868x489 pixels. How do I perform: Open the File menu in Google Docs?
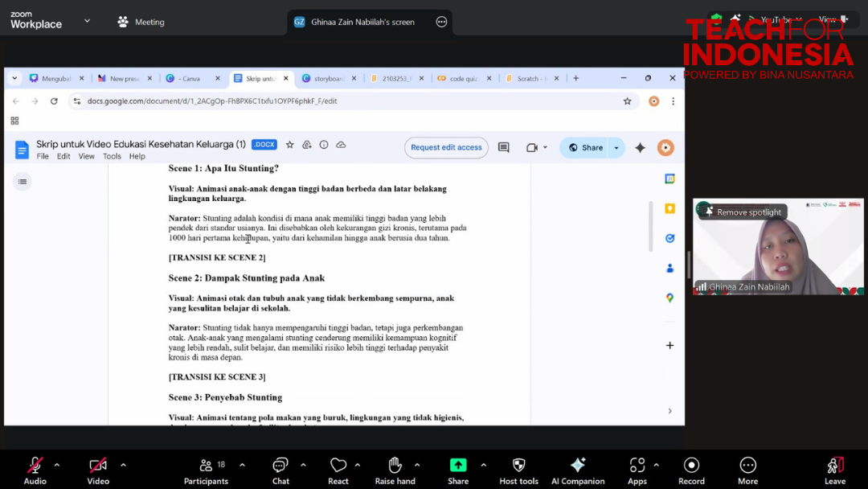tap(43, 156)
